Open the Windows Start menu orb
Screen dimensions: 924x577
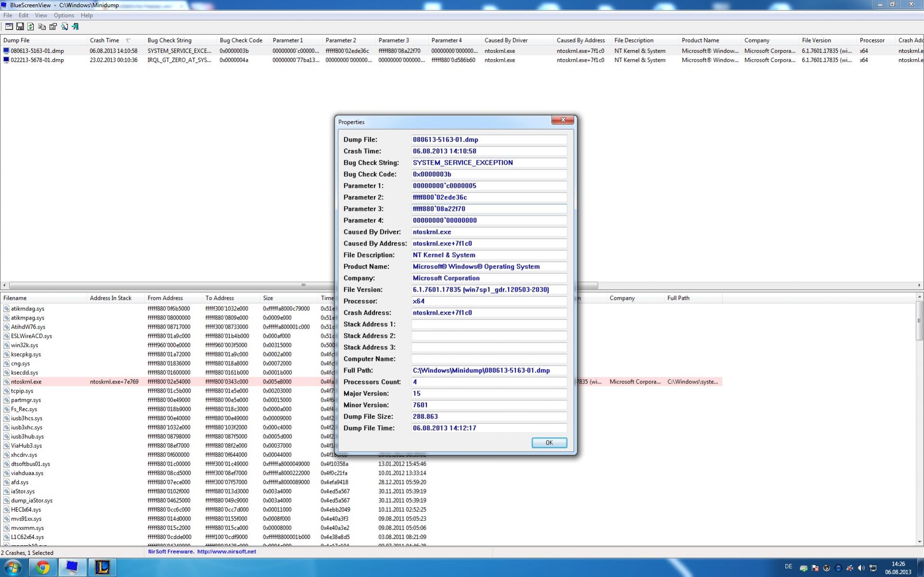13,567
